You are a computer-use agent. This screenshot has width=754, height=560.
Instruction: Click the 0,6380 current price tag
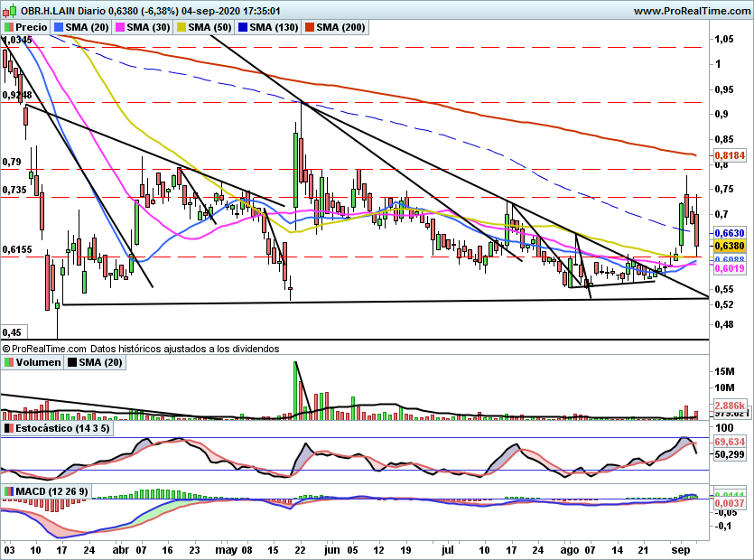pos(728,245)
